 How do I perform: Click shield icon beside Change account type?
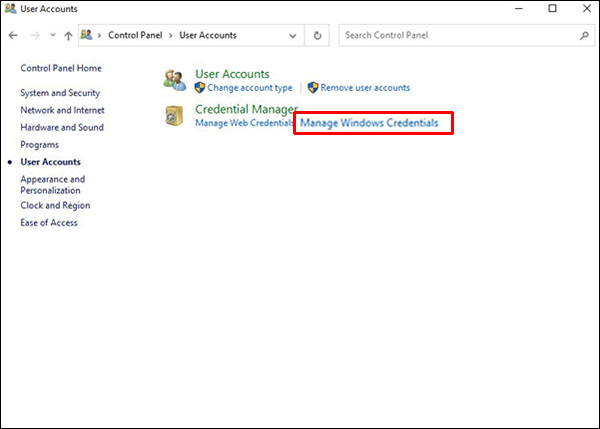pyautogui.click(x=200, y=88)
